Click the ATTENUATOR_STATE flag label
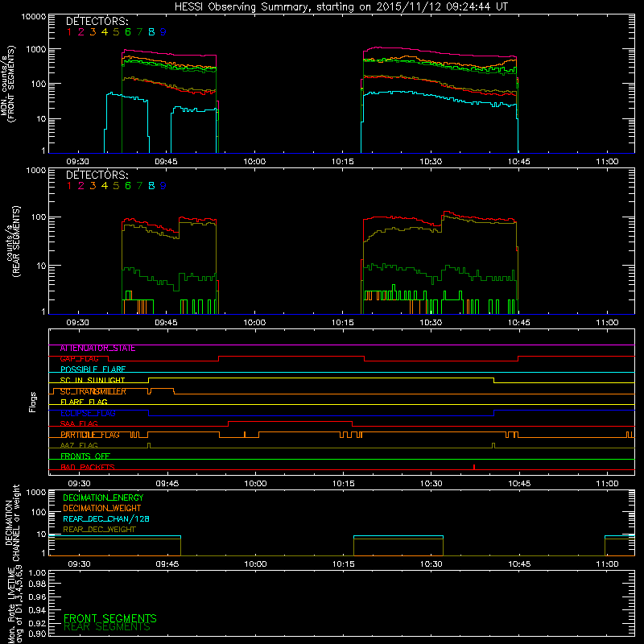This screenshot has width=644, height=644. coord(97,349)
